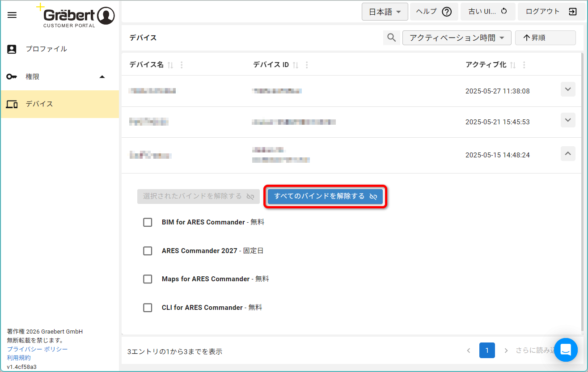Check ARES Commander 2027 checkbox
Screen dimensions: 588x372
coord(148,251)
